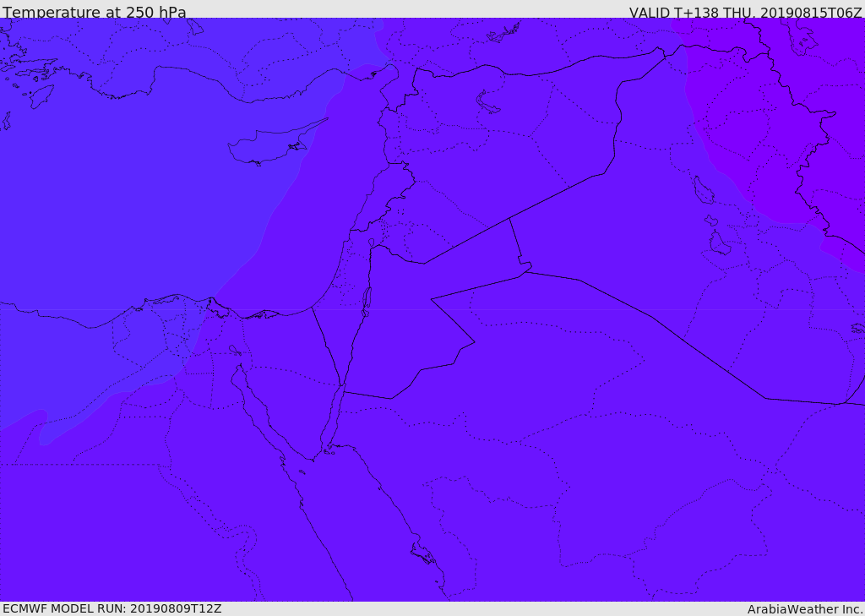The image size is (865, 616).
Task: Click Lake Assad in northern Syria
Action: pyautogui.click(x=487, y=102)
